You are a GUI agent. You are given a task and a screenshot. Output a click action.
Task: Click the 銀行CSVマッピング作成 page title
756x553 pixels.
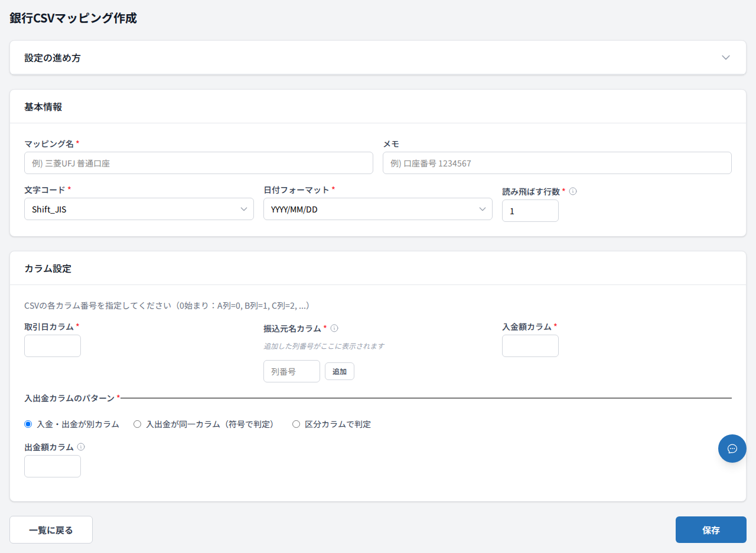73,18
